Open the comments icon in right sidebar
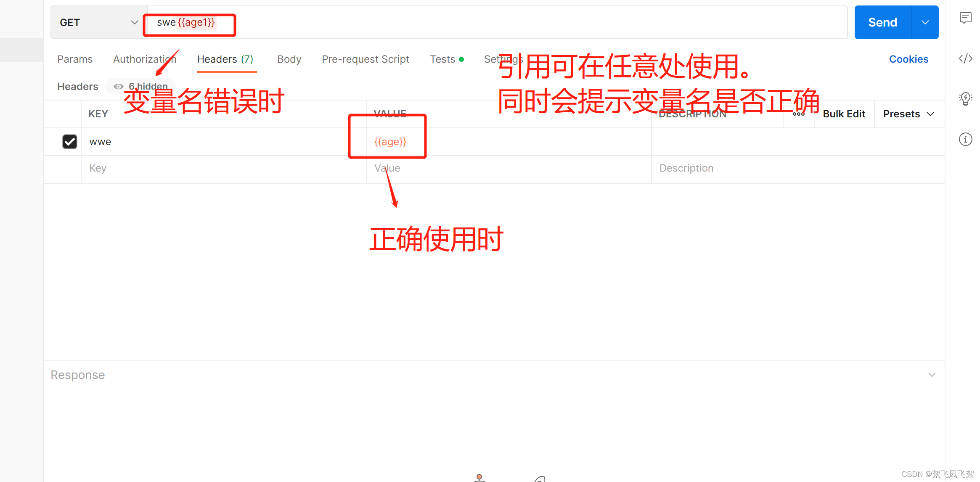The image size is (980, 482). [x=965, y=18]
